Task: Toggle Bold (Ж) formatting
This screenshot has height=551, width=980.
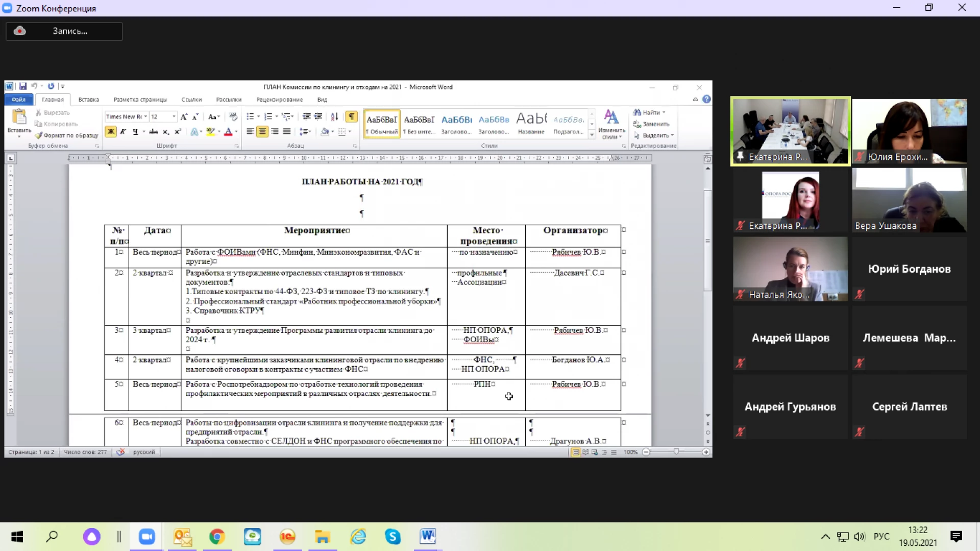Action: [x=111, y=132]
